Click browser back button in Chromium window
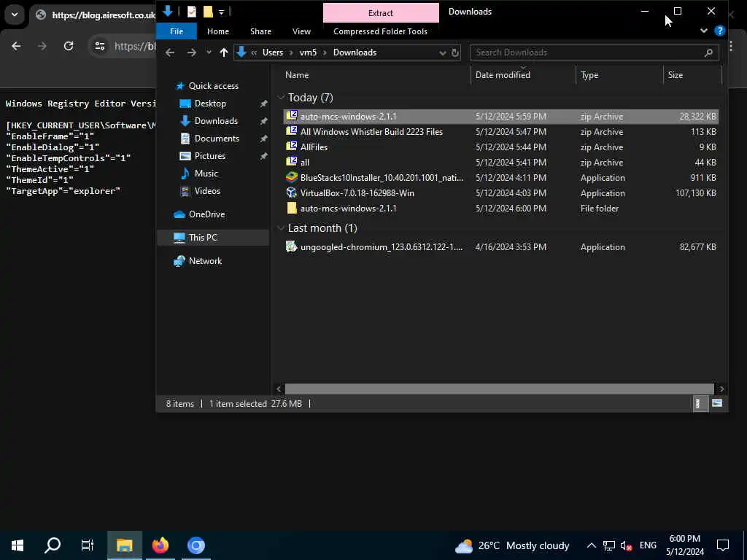 point(16,46)
